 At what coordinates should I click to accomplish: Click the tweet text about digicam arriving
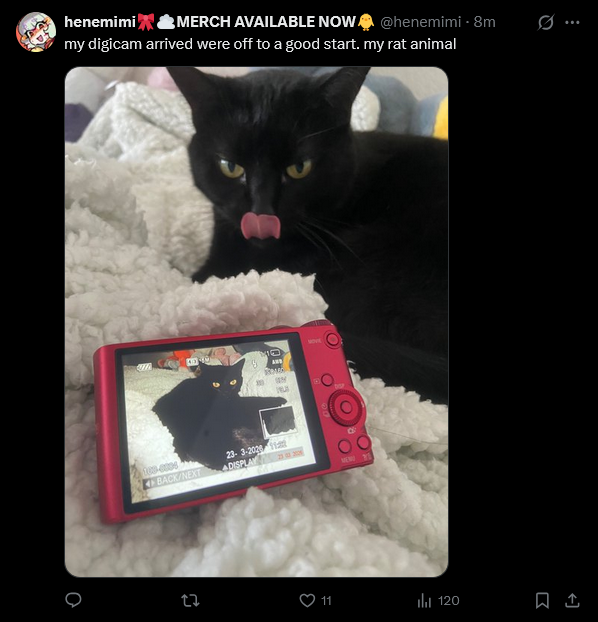pos(260,44)
